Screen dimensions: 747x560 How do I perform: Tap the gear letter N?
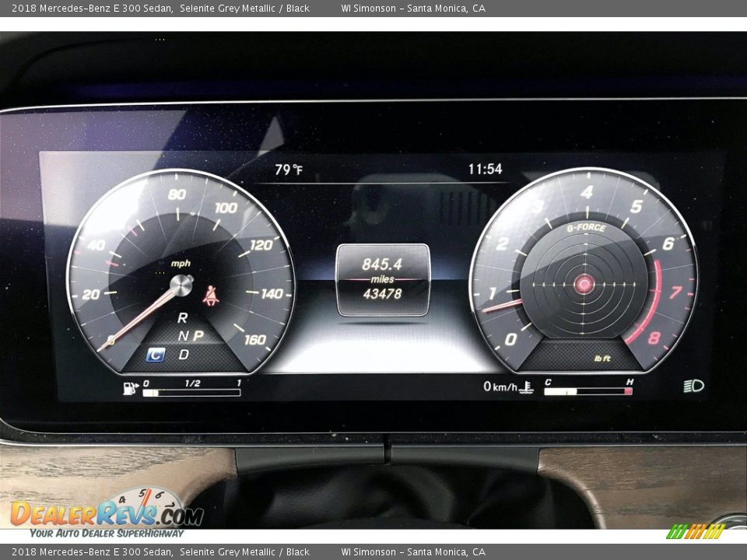click(183, 336)
